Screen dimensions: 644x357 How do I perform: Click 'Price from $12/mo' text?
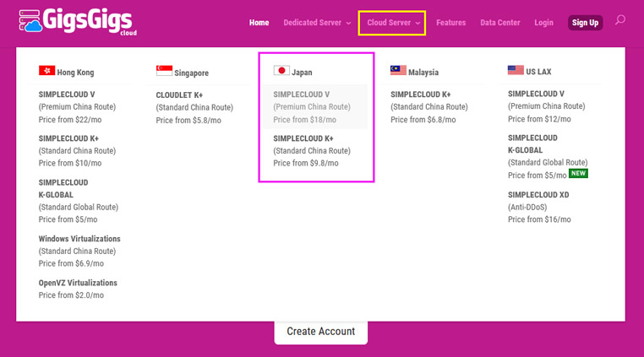click(x=539, y=119)
